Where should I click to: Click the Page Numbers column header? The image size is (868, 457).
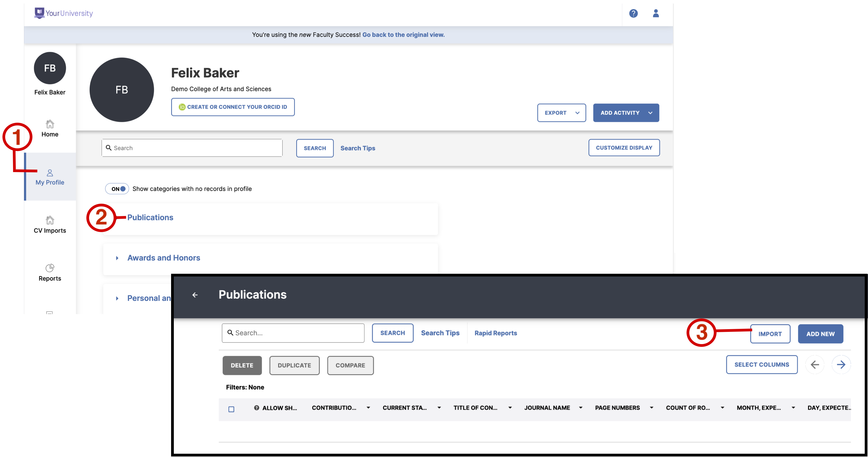[x=617, y=408]
